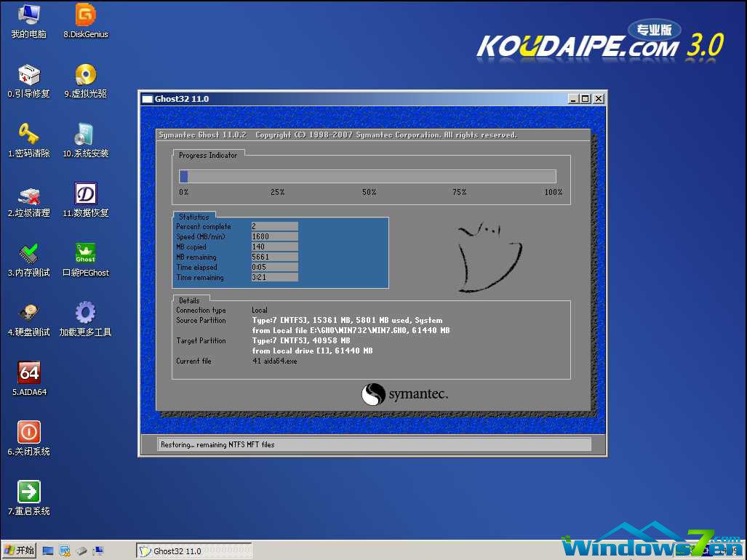Open the DiskGenius desktop icon
The width and height of the screenshot is (747, 560).
[x=85, y=15]
